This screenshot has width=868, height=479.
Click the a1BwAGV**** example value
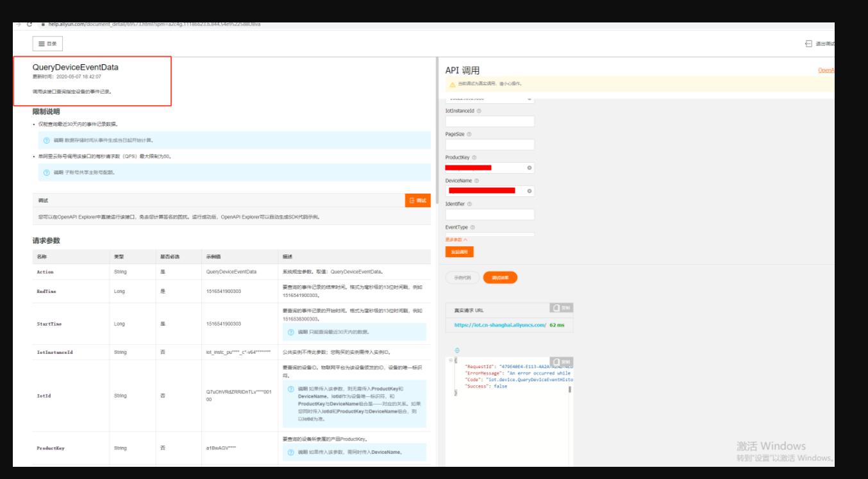pyautogui.click(x=221, y=448)
